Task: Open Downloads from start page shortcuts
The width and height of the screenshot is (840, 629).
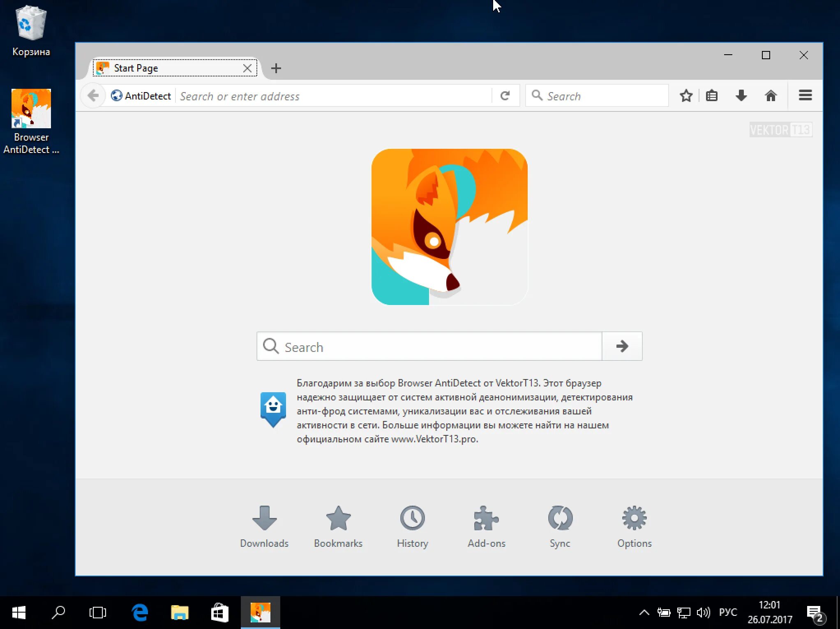Action: 264,527
